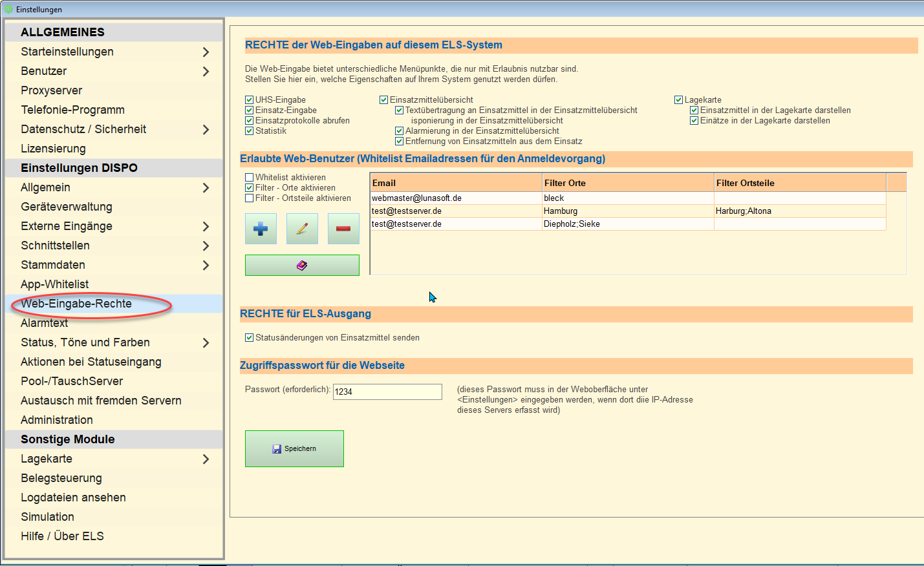Click the green button with pink book icon
Image resolution: width=924 pixels, height=566 pixels.
tap(302, 265)
